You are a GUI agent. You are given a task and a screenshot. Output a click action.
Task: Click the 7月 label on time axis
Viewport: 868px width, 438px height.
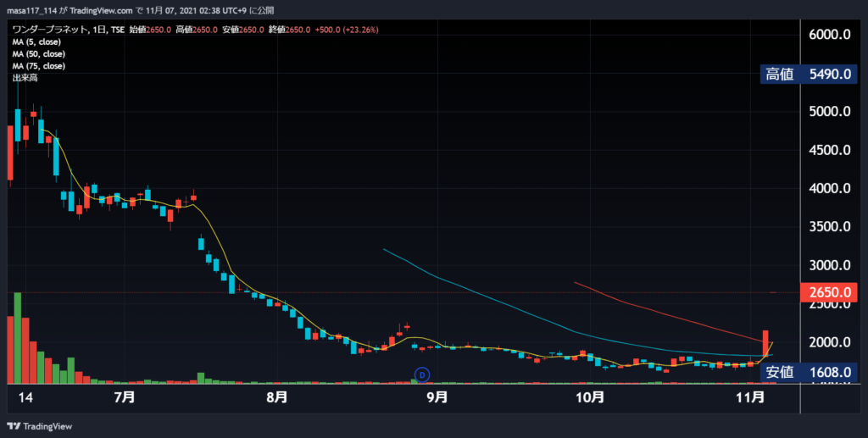125,397
